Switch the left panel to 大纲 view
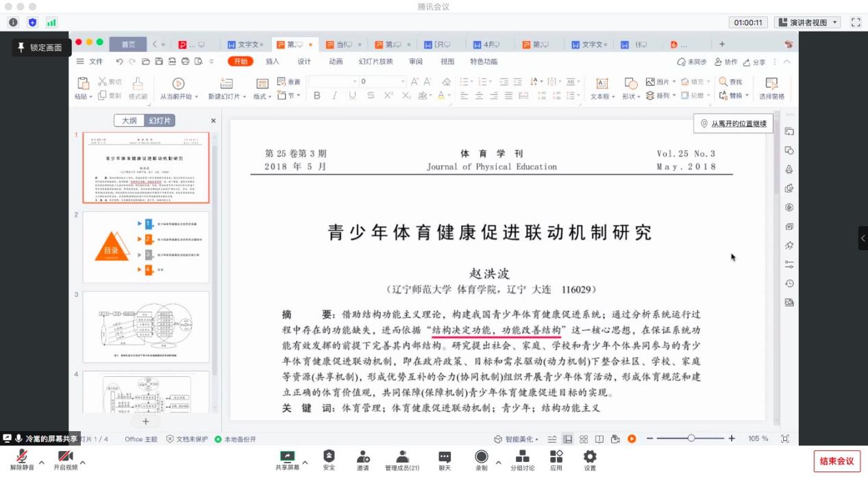 (x=129, y=121)
